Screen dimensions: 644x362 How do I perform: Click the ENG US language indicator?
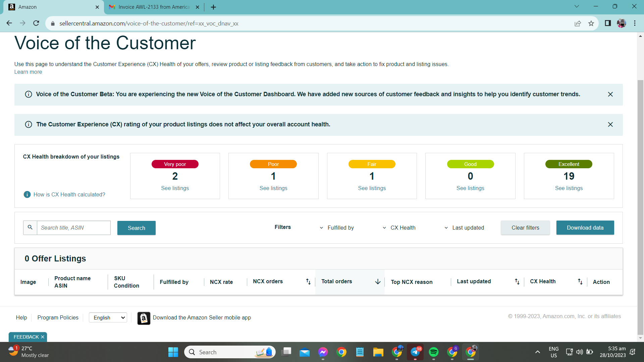tap(553, 352)
